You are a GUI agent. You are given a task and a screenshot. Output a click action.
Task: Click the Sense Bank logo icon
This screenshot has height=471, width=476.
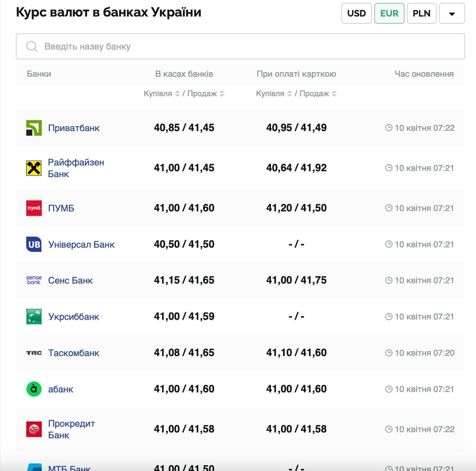tap(34, 280)
